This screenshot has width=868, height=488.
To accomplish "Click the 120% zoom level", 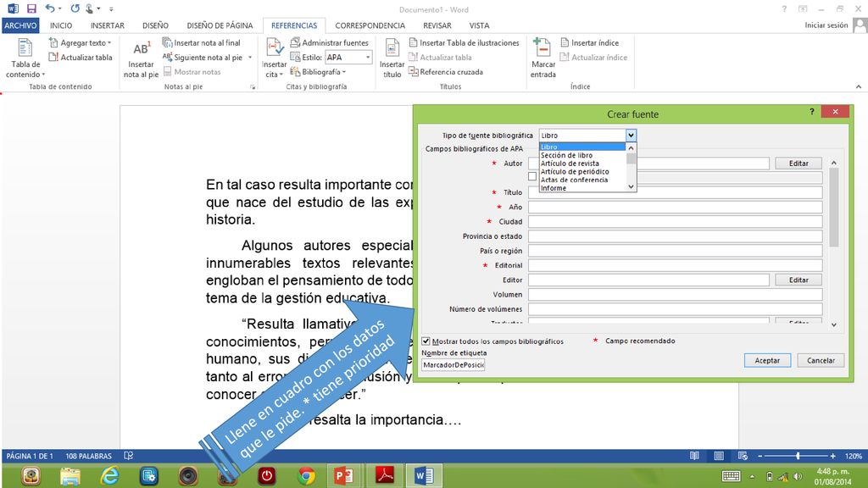I will click(853, 456).
